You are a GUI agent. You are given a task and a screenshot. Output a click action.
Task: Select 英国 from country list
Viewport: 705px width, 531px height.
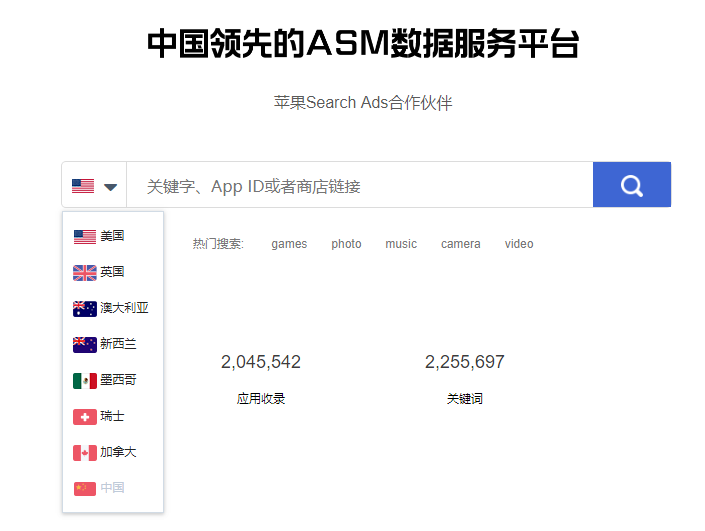[112, 272]
